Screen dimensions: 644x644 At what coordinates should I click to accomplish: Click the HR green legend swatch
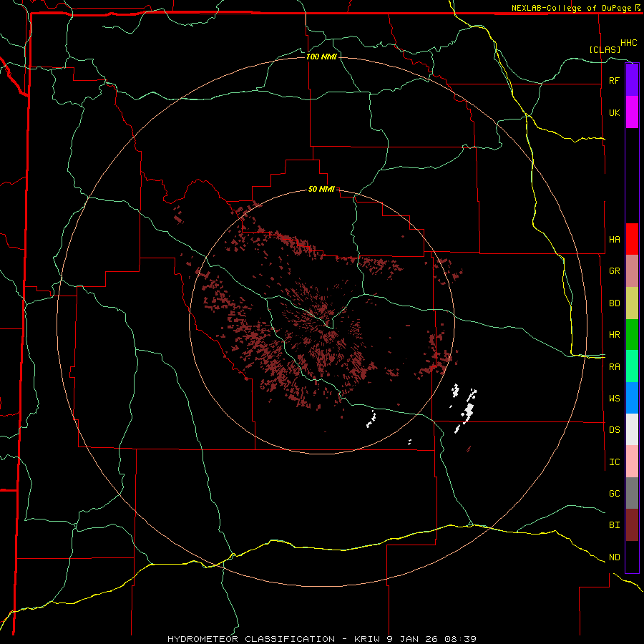632,335
